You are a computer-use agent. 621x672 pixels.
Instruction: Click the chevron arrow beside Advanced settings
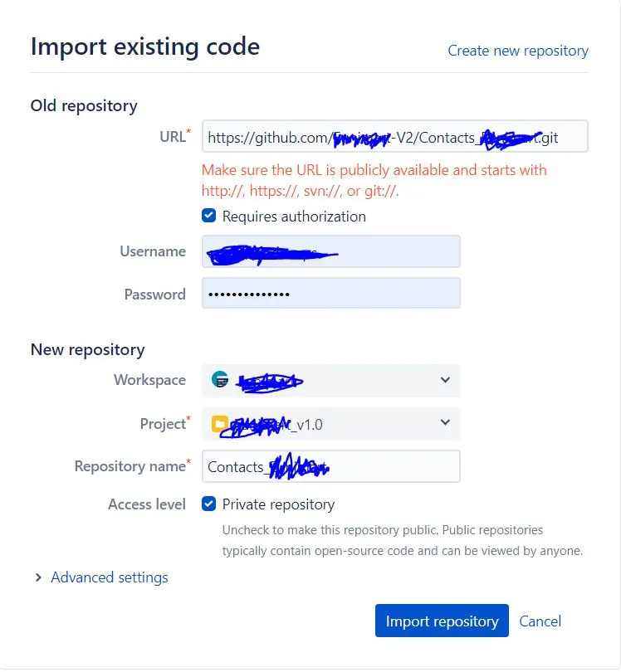pyautogui.click(x=38, y=577)
